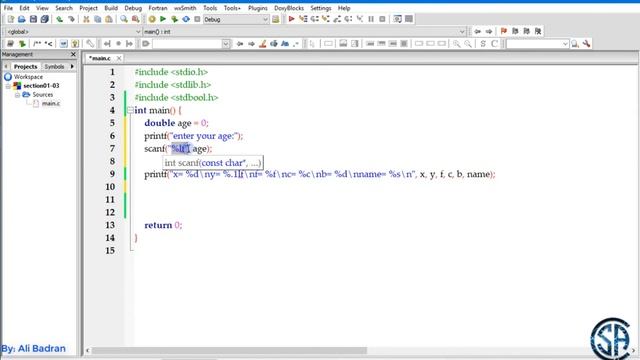Open the search text combo box arrow

click(x=226, y=44)
